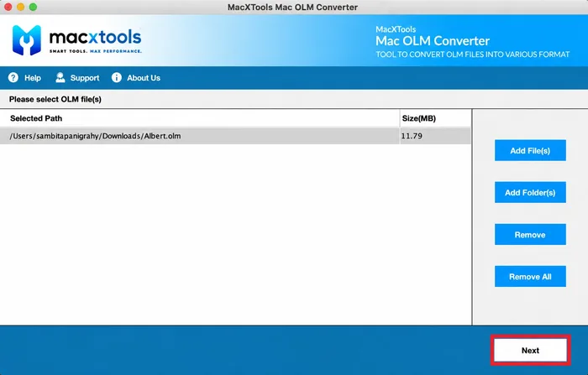The image size is (588, 375).
Task: Open the Help menu label
Action: coord(33,78)
